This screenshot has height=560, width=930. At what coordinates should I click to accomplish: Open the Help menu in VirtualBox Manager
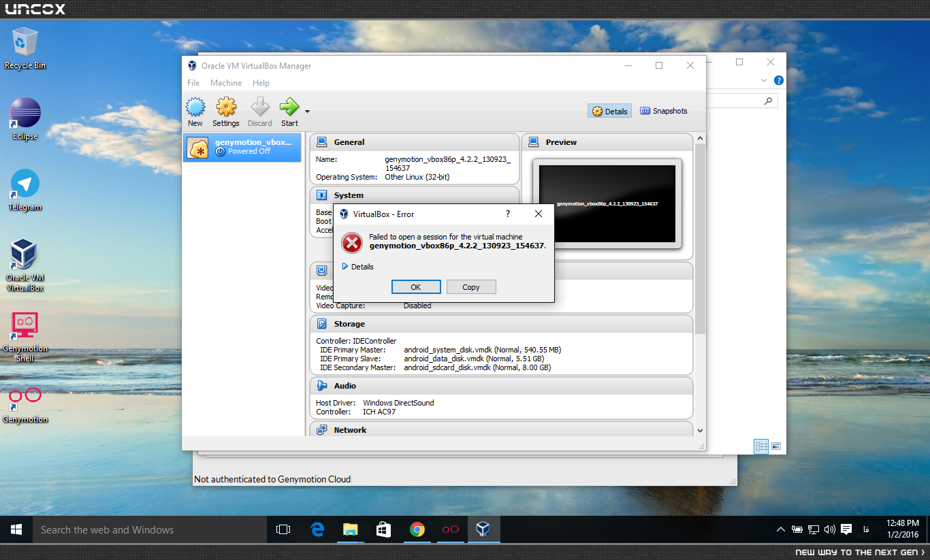(261, 83)
